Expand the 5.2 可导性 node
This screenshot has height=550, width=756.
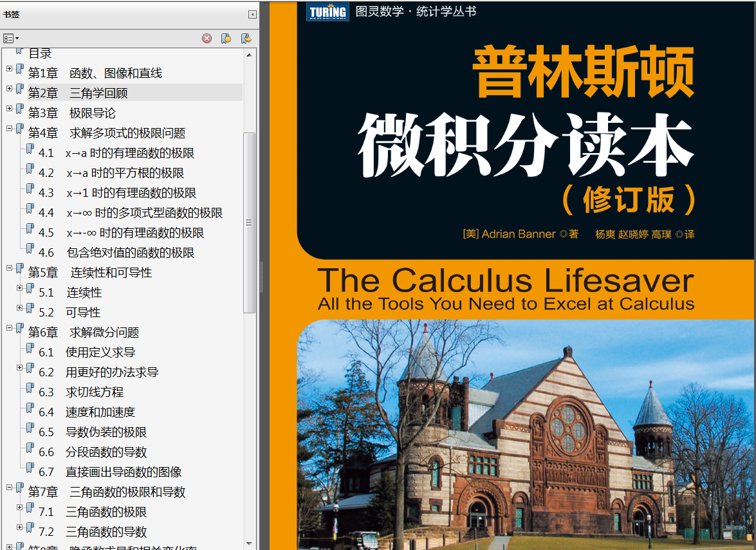point(19,307)
